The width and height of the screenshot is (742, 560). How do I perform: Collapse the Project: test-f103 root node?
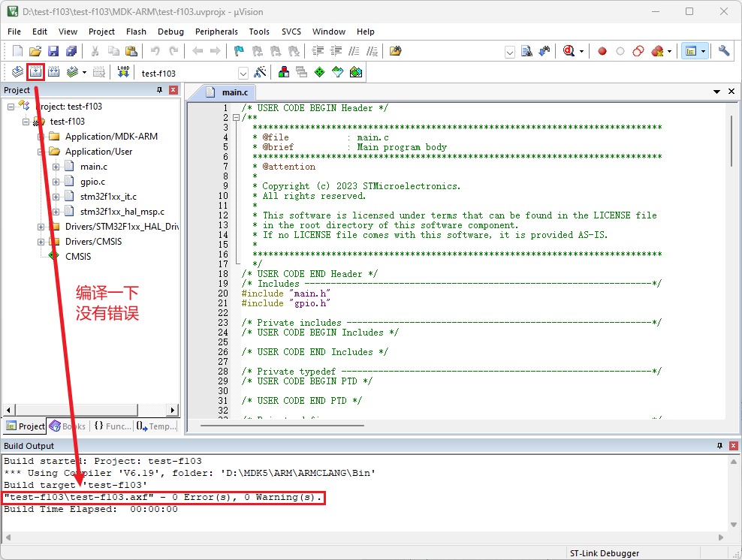(x=11, y=107)
